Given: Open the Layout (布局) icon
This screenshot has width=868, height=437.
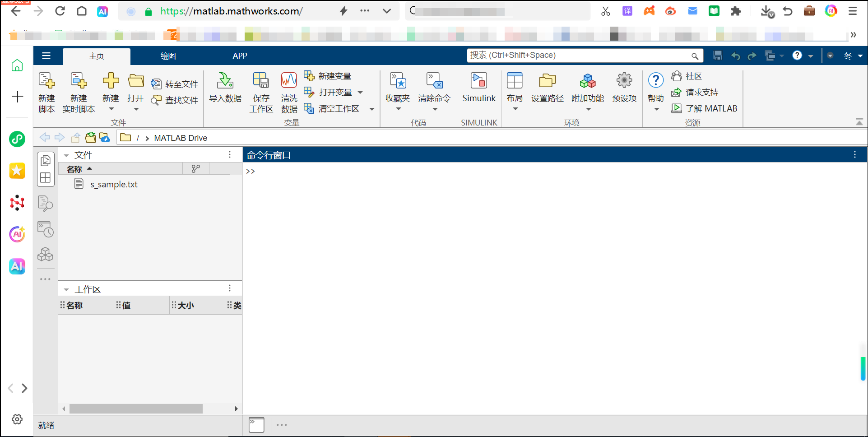Looking at the screenshot, I should coord(515,81).
